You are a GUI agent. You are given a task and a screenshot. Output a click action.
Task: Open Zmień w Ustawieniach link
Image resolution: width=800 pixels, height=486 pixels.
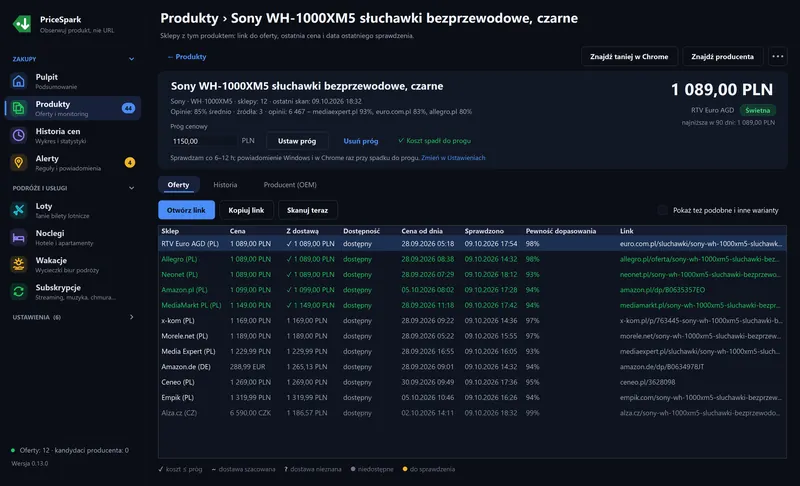click(x=453, y=158)
